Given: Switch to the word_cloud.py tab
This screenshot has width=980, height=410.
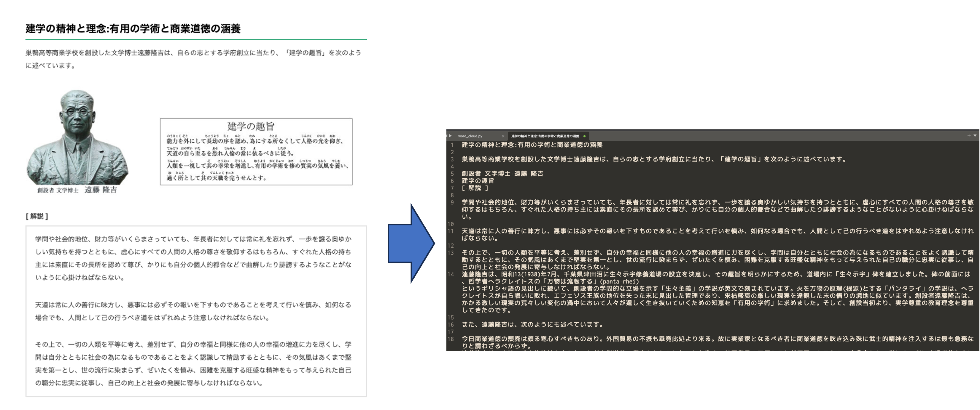Looking at the screenshot, I should (470, 136).
